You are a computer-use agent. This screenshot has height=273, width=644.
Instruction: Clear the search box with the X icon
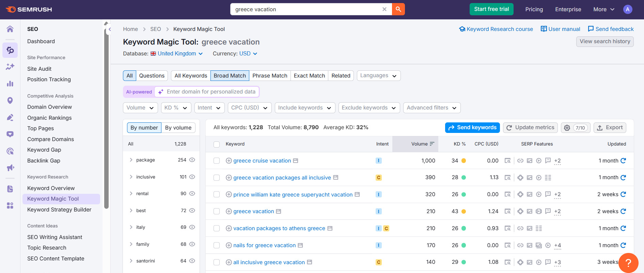(384, 9)
